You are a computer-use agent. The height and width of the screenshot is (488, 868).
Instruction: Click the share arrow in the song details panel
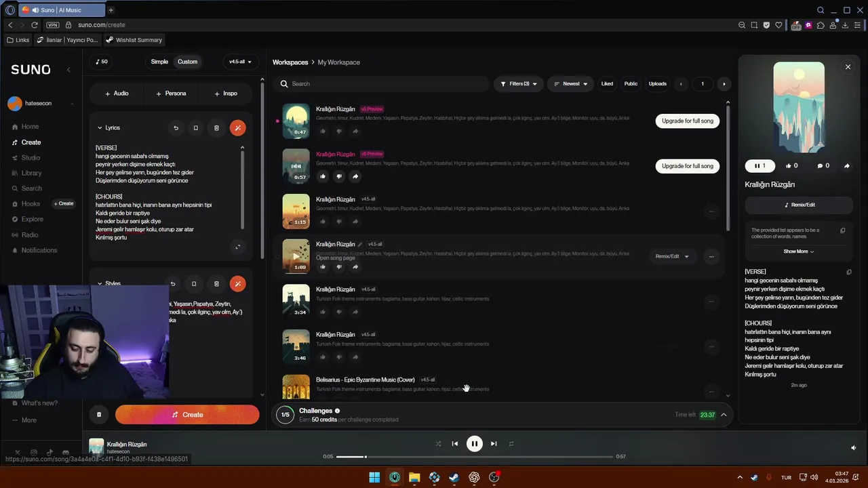846,165
